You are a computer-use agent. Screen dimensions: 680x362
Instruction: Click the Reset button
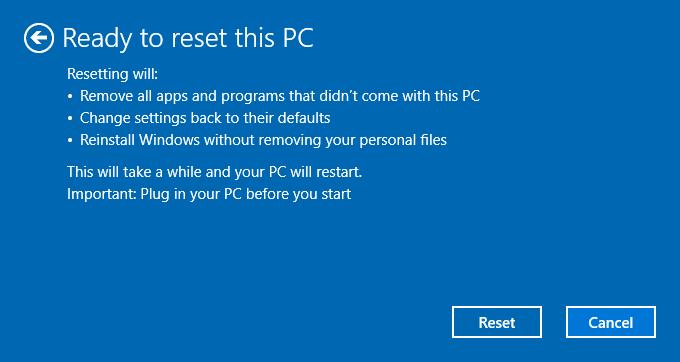(497, 322)
